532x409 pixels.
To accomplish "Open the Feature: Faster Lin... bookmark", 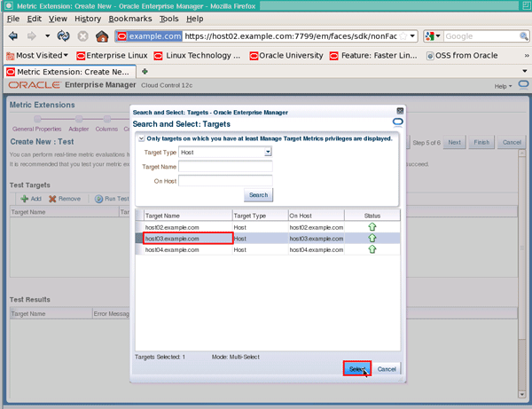I will (x=373, y=55).
